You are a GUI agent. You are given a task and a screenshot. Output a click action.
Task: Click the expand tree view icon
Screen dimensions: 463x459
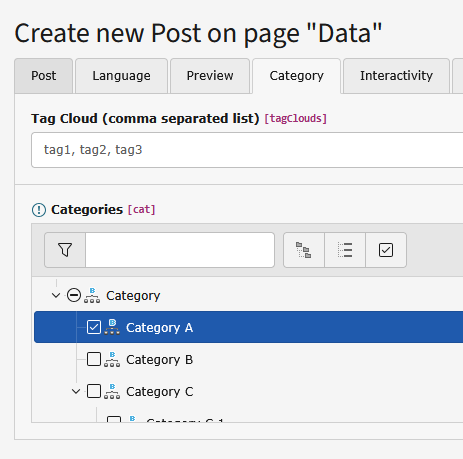tap(304, 250)
